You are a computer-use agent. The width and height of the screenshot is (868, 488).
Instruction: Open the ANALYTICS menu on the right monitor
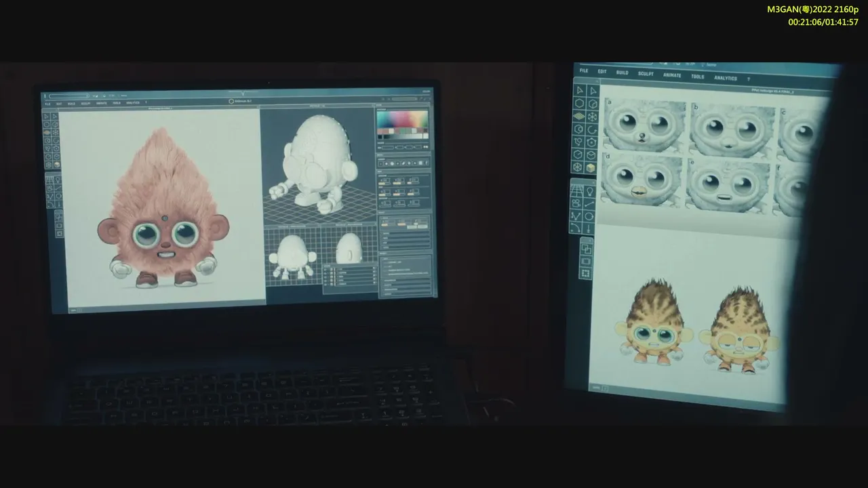[x=725, y=78]
